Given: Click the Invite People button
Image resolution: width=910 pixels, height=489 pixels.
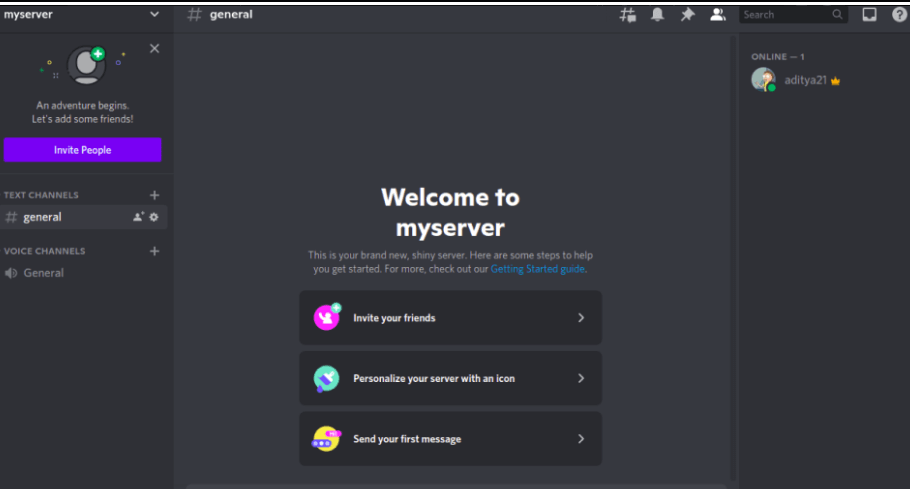Looking at the screenshot, I should pyautogui.click(x=82, y=150).
